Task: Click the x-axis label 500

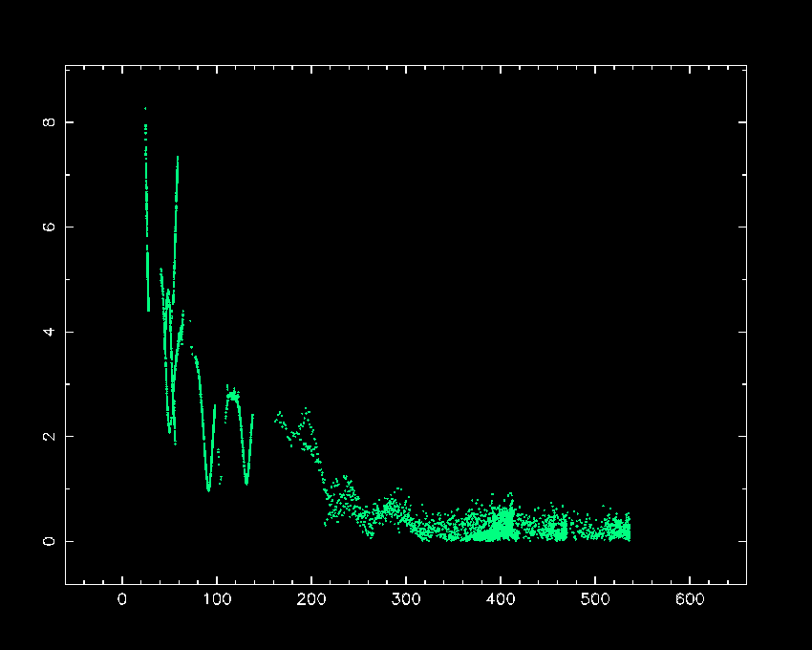Action: (x=595, y=599)
